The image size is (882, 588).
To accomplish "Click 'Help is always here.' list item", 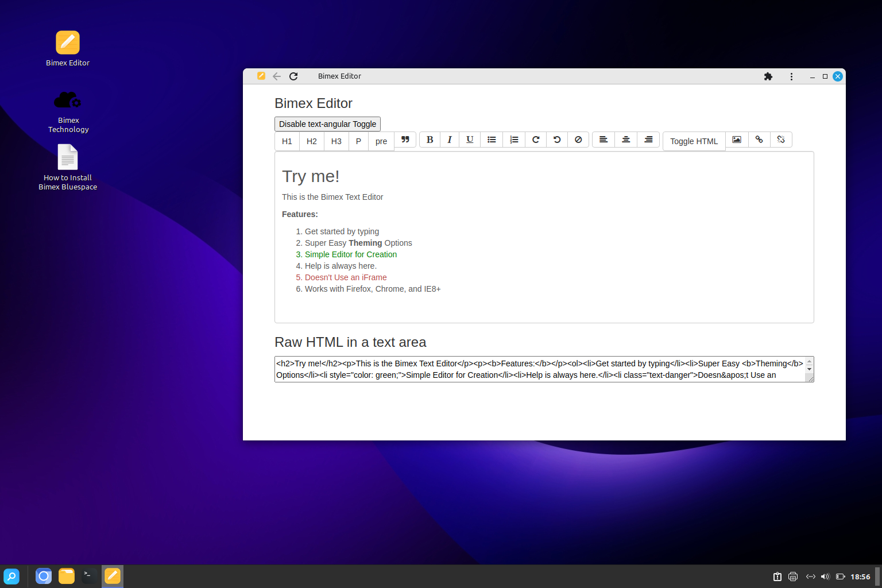I will pos(341,266).
